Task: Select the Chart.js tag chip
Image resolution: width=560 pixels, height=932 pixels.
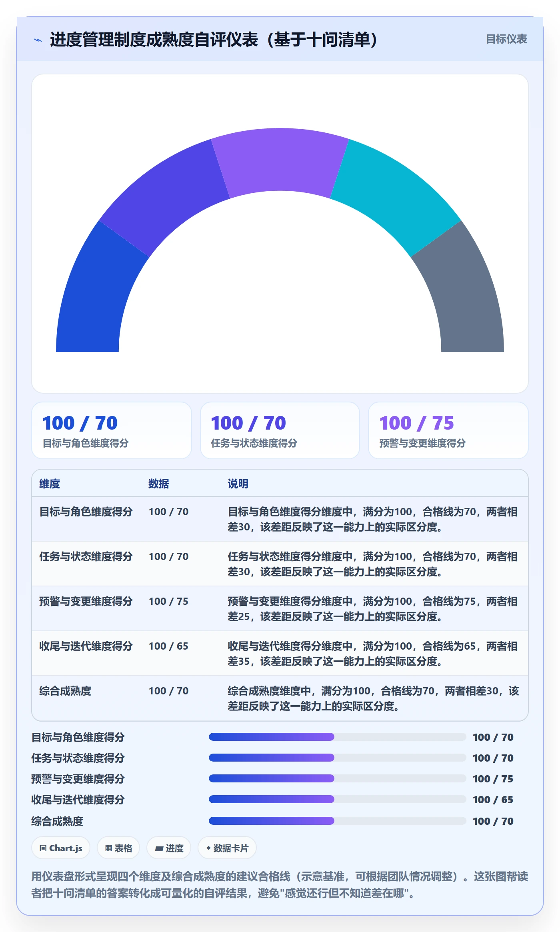Action: 61,848
